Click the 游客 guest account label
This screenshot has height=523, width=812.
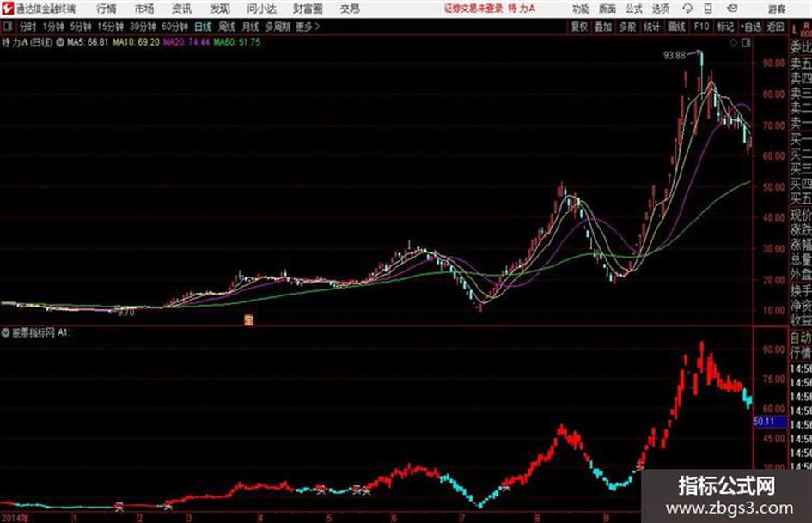776,9
